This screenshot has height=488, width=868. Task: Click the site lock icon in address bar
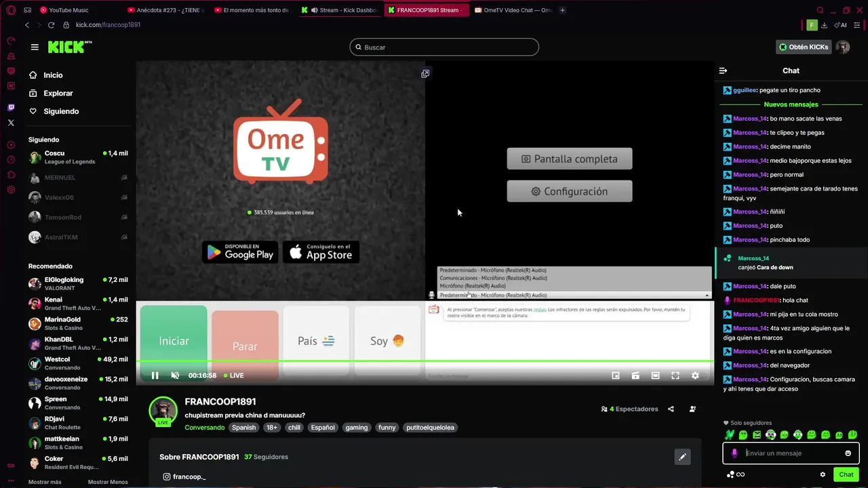point(66,25)
